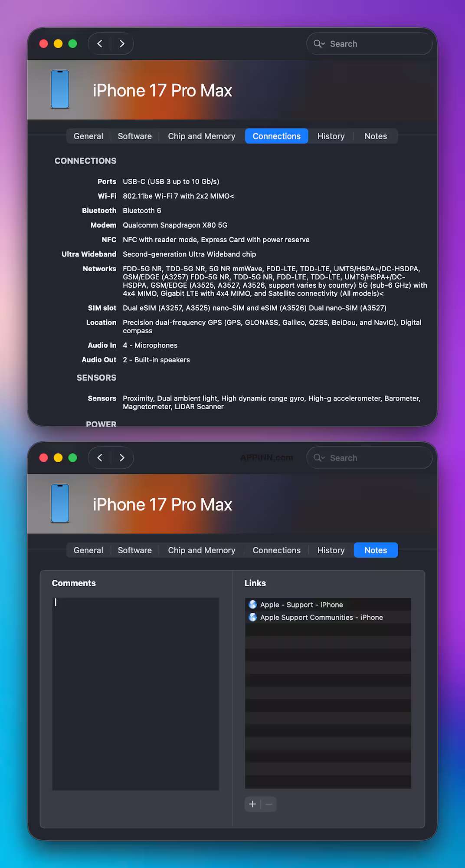The image size is (465, 868).
Task: Select 'Qualcomm Snapdragon X80 5G' modem text
Action: pos(175,225)
